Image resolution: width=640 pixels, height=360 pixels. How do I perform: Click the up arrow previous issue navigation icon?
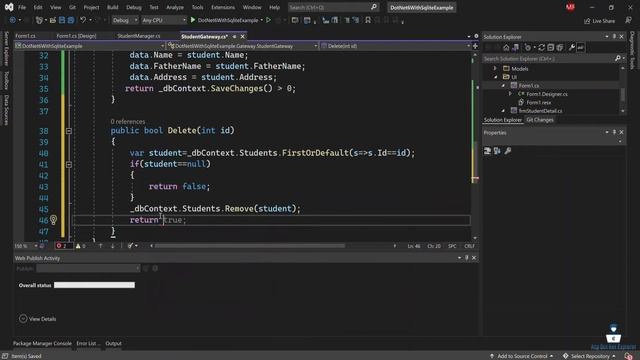tap(100, 246)
